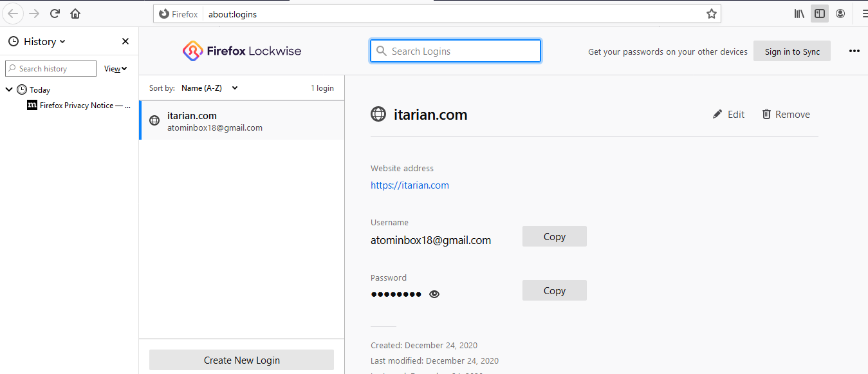
Task: Click the globe icon in the login list item
Action: click(x=154, y=120)
